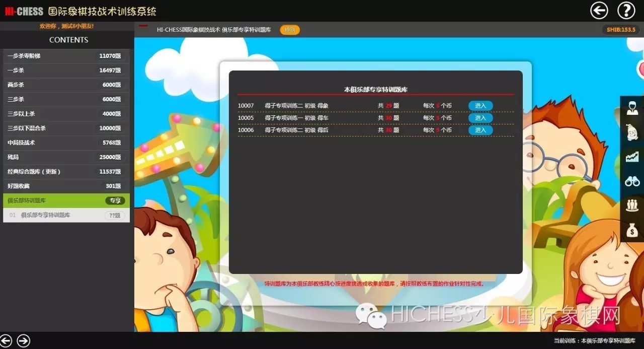This screenshot has width=644, height=349.
Task: Click the binoculars sidebar icon
Action: coord(632,181)
